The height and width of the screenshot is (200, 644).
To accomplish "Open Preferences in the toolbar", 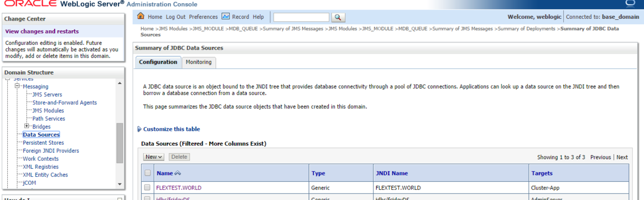I will tap(203, 17).
